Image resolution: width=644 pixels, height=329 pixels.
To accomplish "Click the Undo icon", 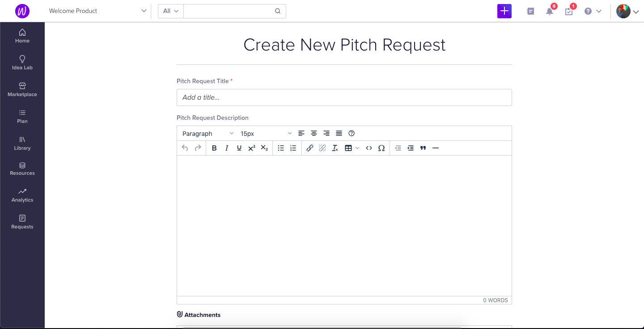I will pos(185,148).
